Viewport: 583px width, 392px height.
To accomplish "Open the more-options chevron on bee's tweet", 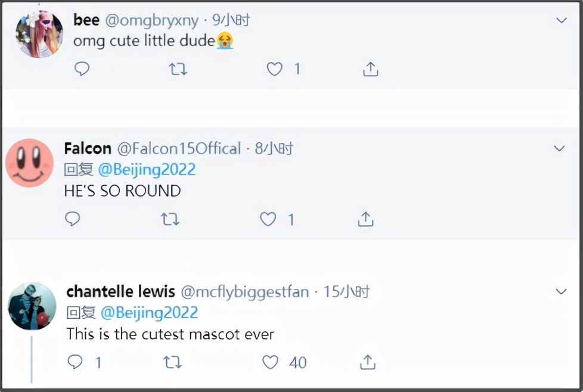I will (x=562, y=21).
